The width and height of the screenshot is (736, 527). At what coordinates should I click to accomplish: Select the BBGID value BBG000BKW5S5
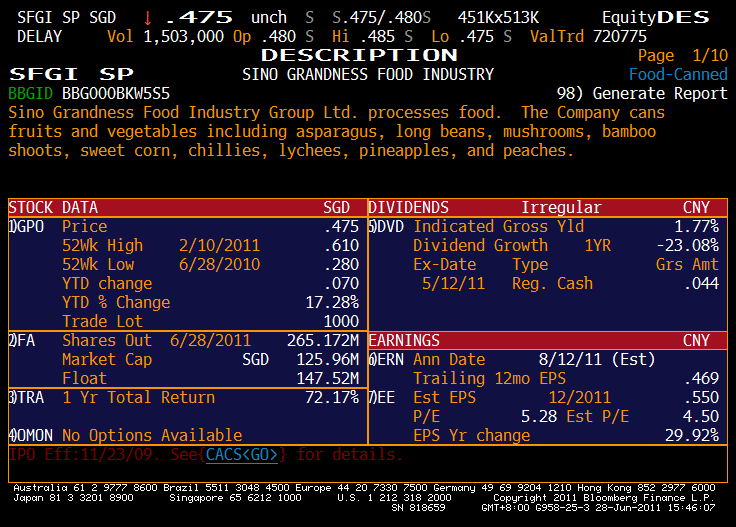[116, 94]
